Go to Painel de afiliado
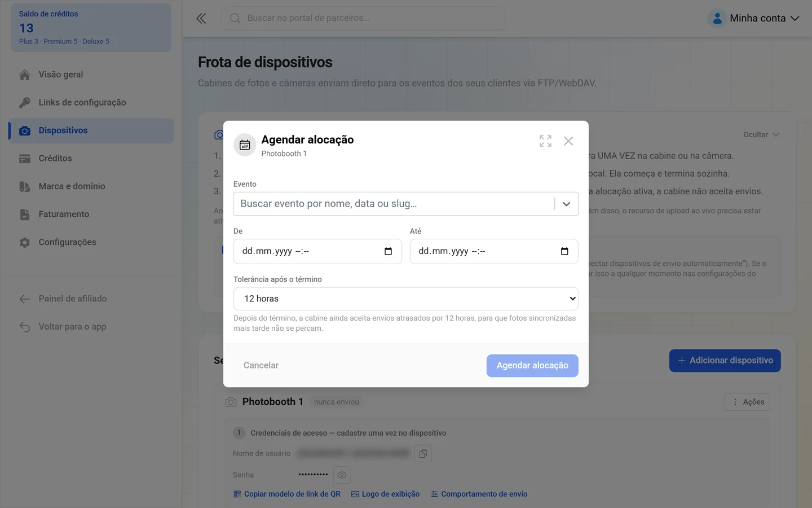Screen dimensions: 812x508 tap(91, 299)
